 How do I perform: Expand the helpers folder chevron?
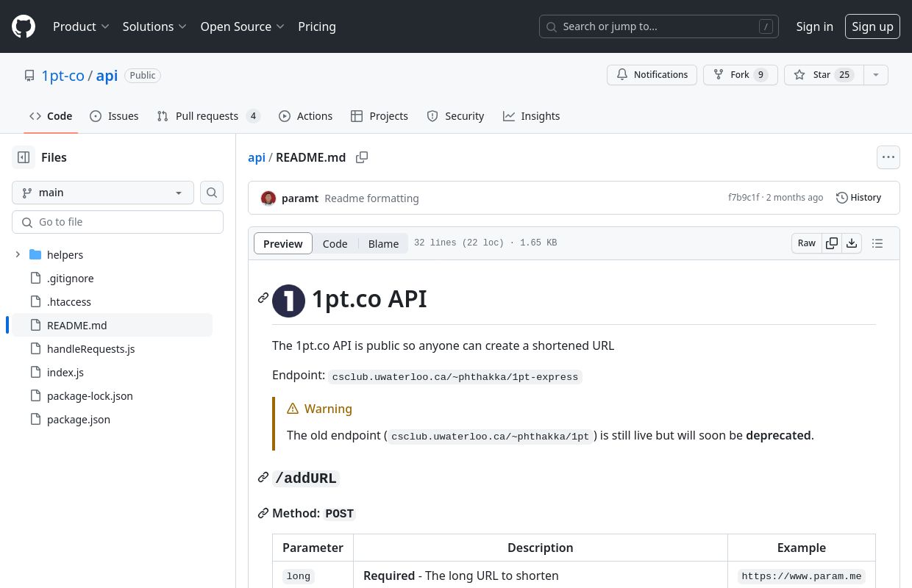pos(18,254)
